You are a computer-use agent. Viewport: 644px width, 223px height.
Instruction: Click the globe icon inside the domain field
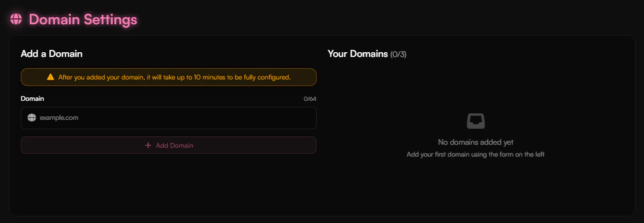point(31,118)
